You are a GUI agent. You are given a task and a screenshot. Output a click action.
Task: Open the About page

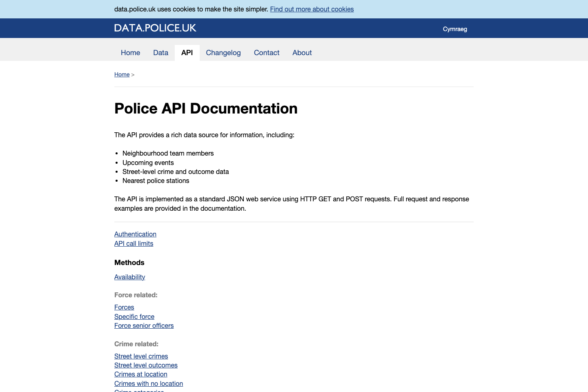pyautogui.click(x=302, y=53)
